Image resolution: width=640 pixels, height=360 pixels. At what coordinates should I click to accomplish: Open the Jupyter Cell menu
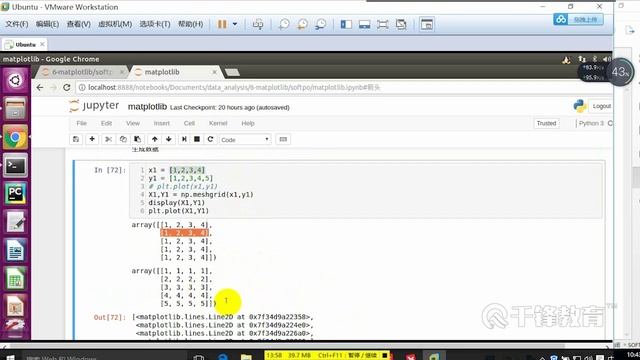189,123
